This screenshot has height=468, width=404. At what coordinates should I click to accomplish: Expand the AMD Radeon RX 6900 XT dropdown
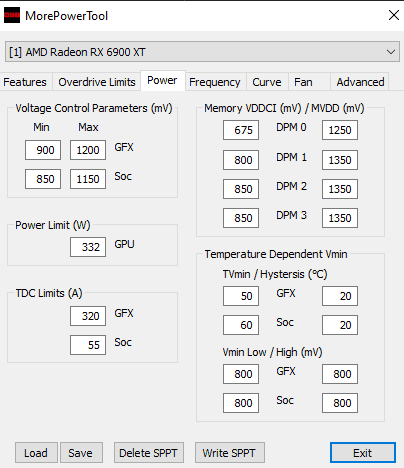(x=202, y=52)
